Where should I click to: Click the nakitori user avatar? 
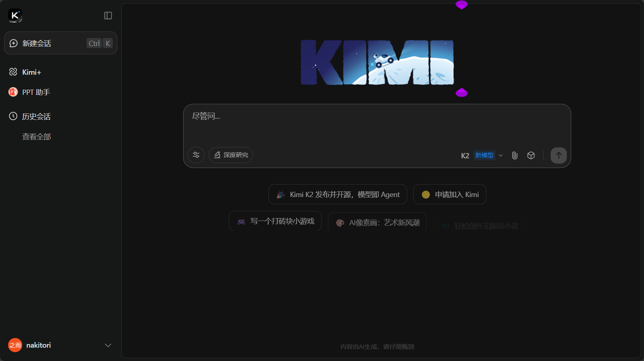[15, 345]
